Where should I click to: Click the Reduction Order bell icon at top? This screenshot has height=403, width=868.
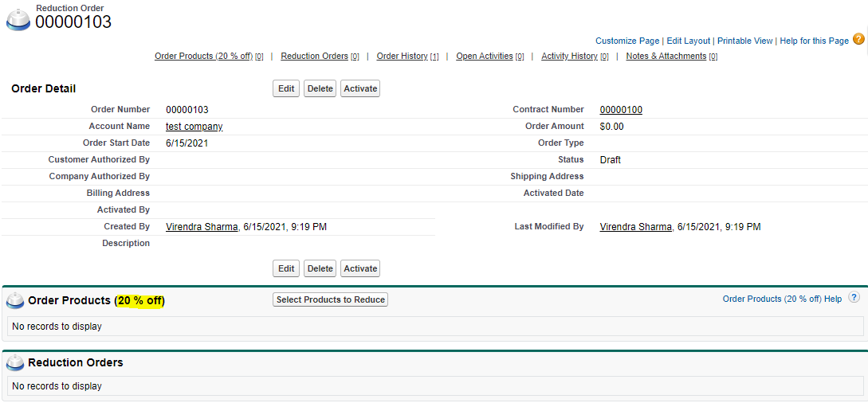click(x=18, y=21)
